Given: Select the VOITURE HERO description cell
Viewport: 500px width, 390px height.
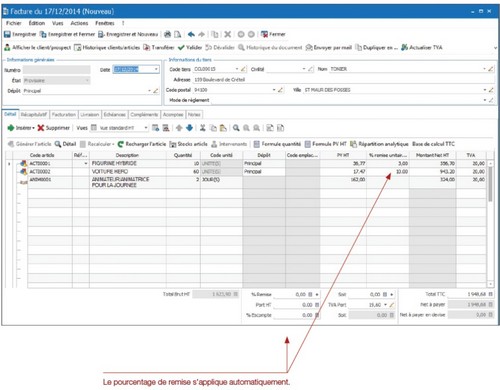Looking at the screenshot, I should point(128,172).
